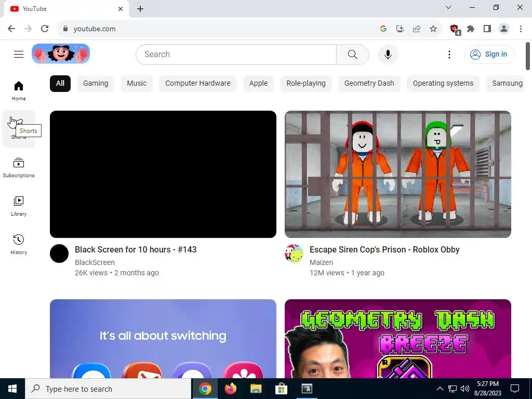Open Subscriptions in sidebar
Screen dimensions: 532x399
point(19,168)
